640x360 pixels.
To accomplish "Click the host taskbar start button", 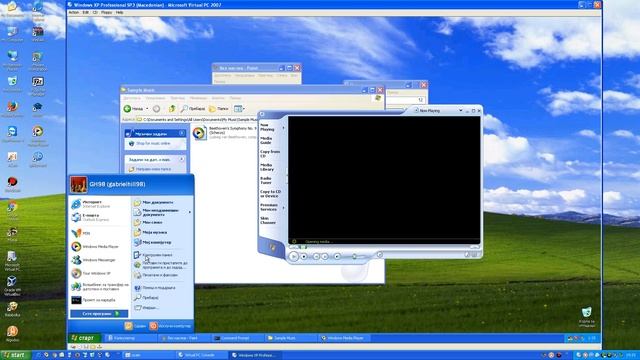I will click(15, 355).
